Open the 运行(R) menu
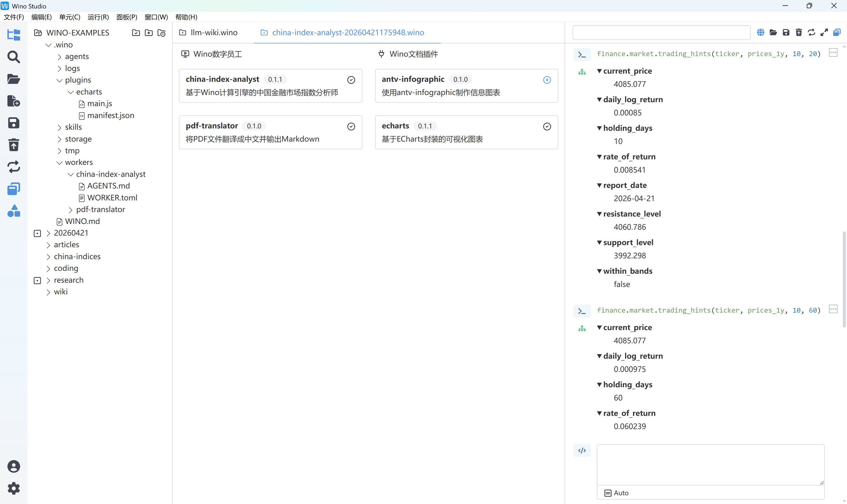The image size is (847, 504). (x=98, y=17)
